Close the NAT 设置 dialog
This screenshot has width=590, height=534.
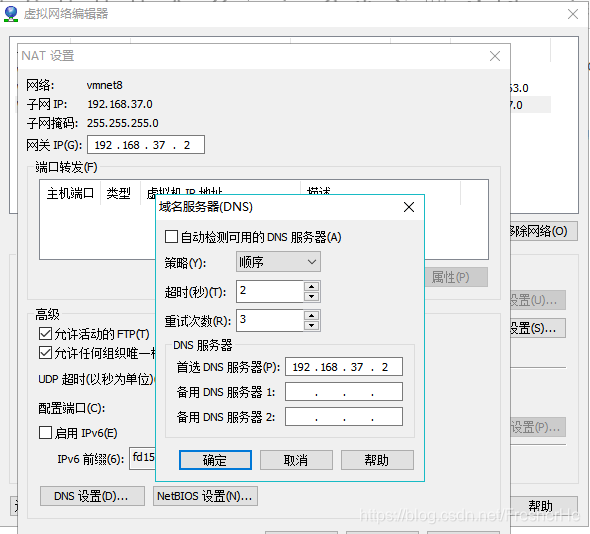click(x=495, y=56)
